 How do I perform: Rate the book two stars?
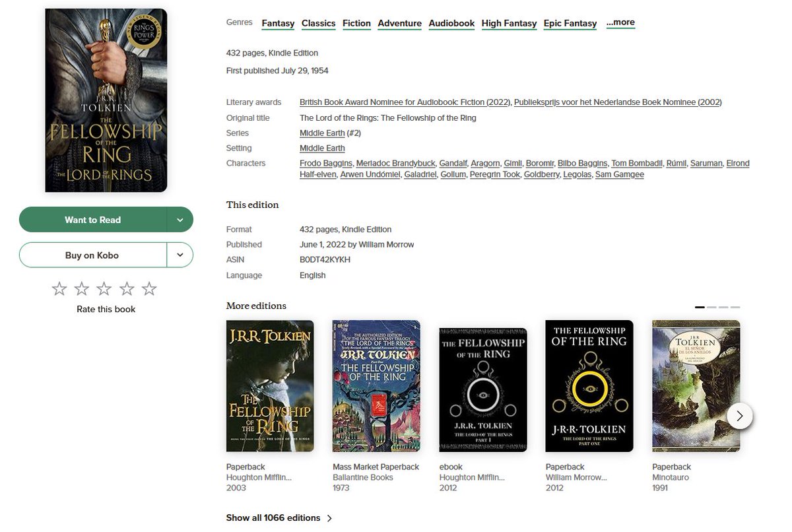(x=82, y=289)
